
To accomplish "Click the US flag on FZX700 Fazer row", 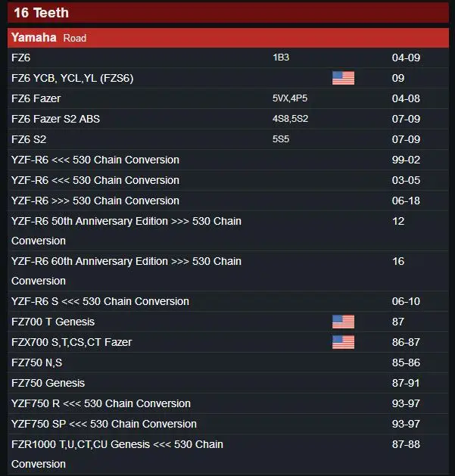I will (x=343, y=342).
